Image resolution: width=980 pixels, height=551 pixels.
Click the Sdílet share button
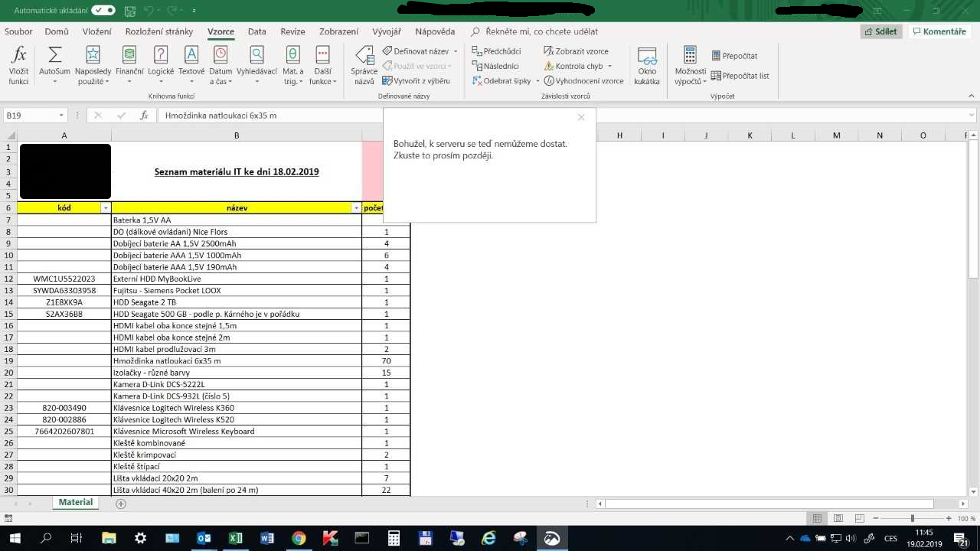[880, 31]
